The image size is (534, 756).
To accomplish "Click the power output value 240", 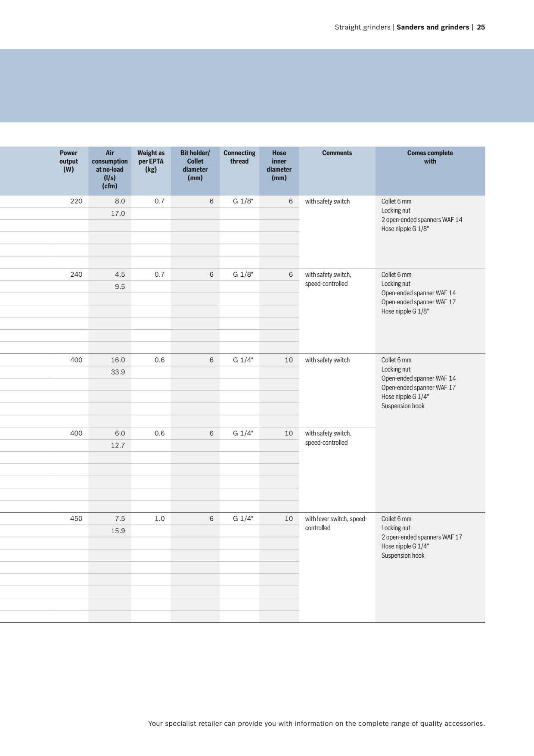I will [x=76, y=275].
